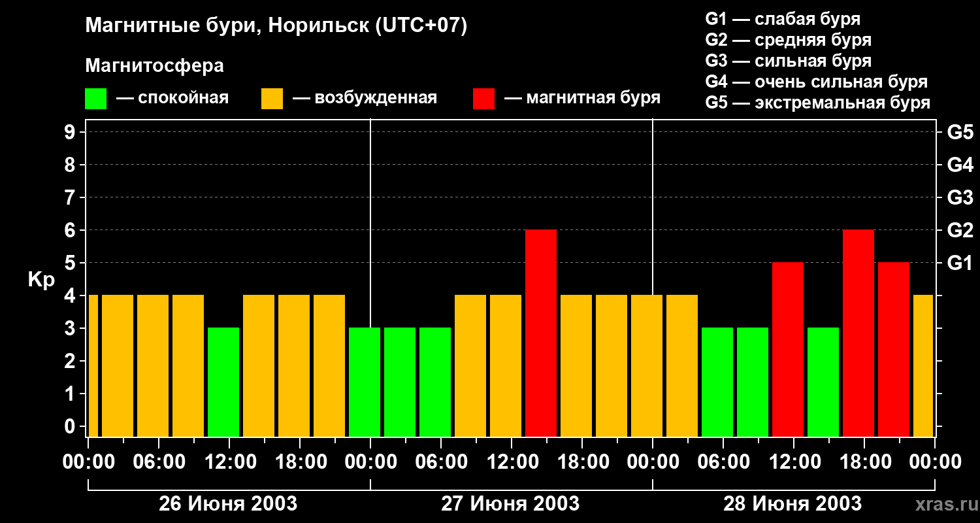Click the 'Kp' axis label
This screenshot has width=980, height=523.
pos(41,280)
